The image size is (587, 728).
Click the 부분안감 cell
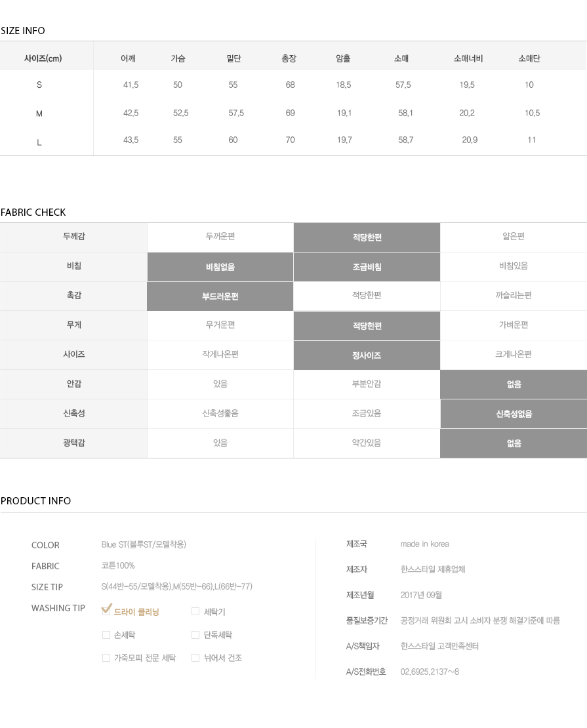pyautogui.click(x=367, y=384)
